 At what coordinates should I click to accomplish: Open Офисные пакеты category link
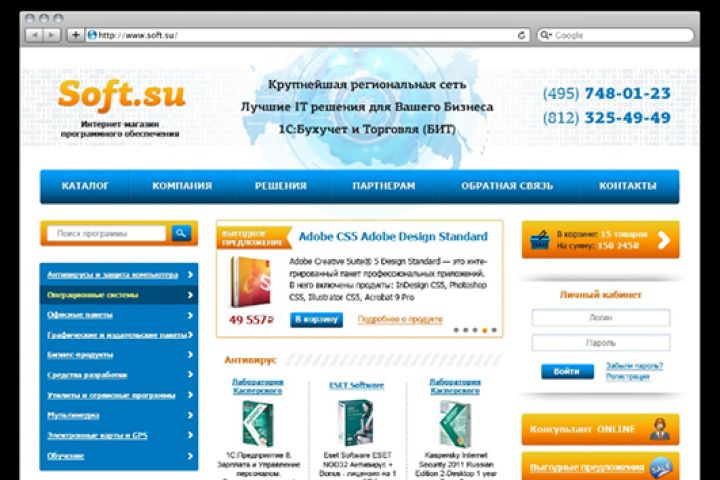[x=79, y=315]
